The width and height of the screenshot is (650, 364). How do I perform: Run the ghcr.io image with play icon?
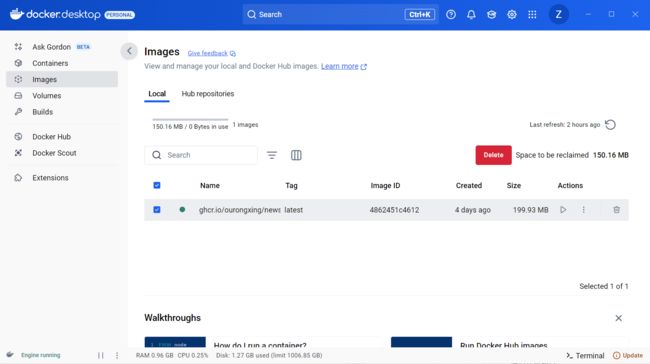click(x=563, y=210)
